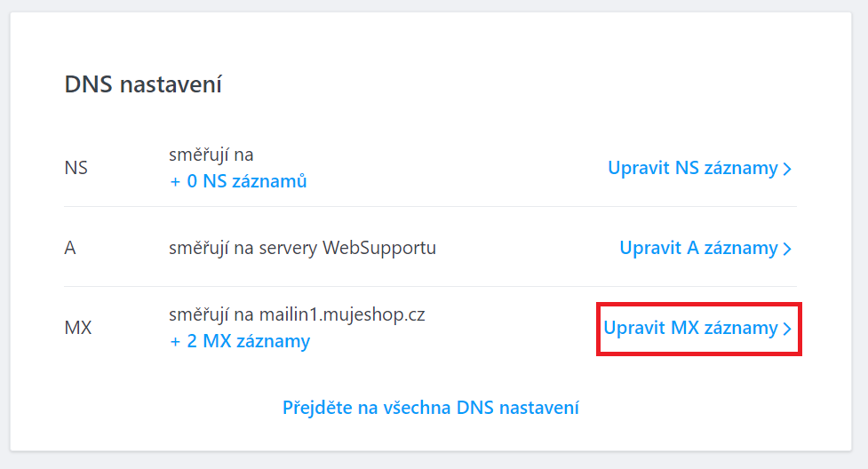The width and height of the screenshot is (868, 469).
Task: Click směřují na text in the MX row
Action: 211,314
